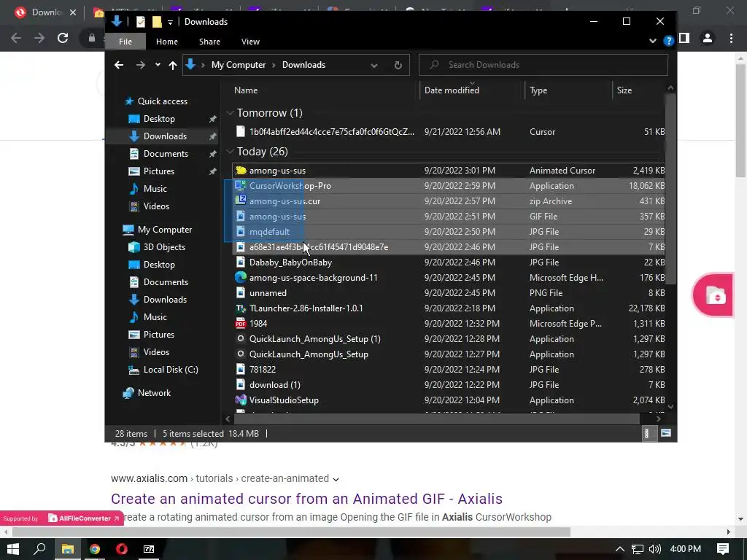Sort by the Type column header
747x560 pixels.
click(x=538, y=90)
